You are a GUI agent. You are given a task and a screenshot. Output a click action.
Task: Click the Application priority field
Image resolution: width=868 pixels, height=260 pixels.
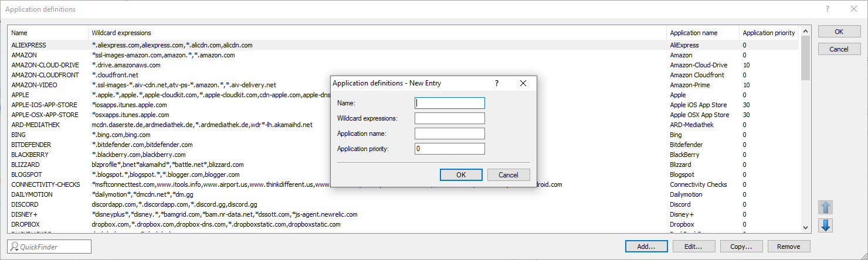449,149
